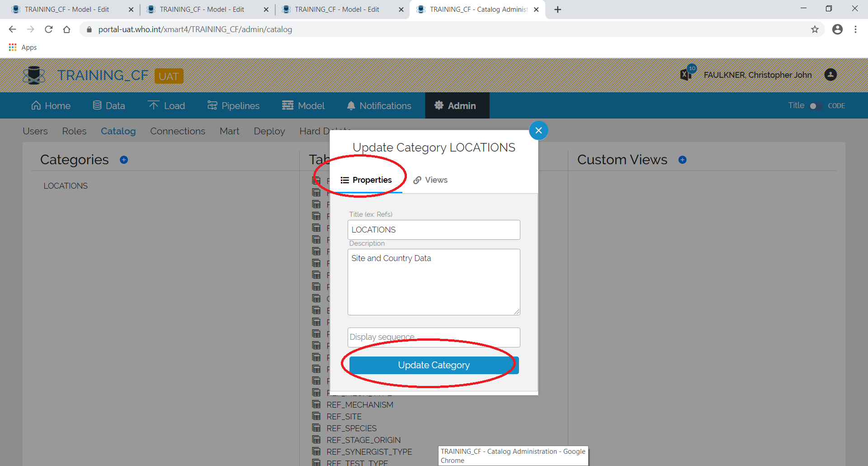The image size is (868, 466).
Task: Go to Deploy admin section
Action: pyautogui.click(x=269, y=131)
